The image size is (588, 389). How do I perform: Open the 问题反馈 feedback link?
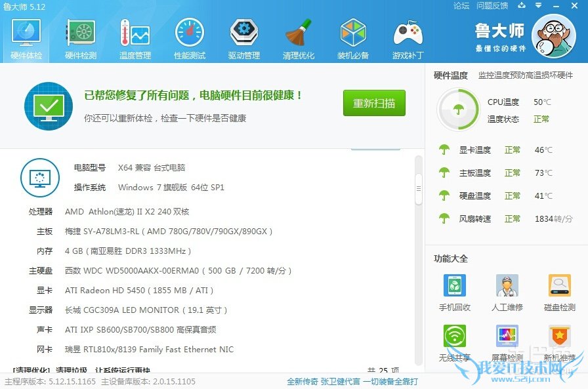coord(492,6)
